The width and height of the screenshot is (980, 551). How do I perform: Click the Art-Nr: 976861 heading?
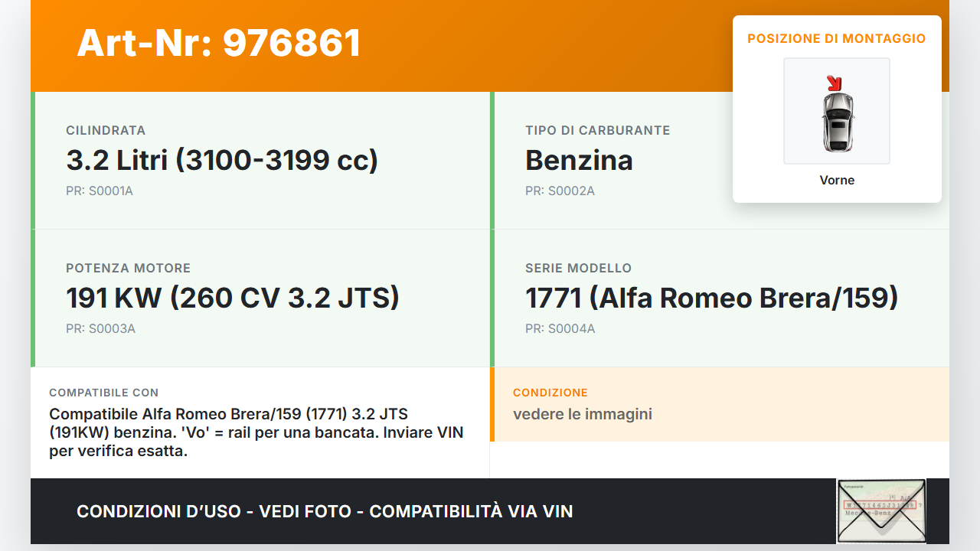(x=219, y=43)
